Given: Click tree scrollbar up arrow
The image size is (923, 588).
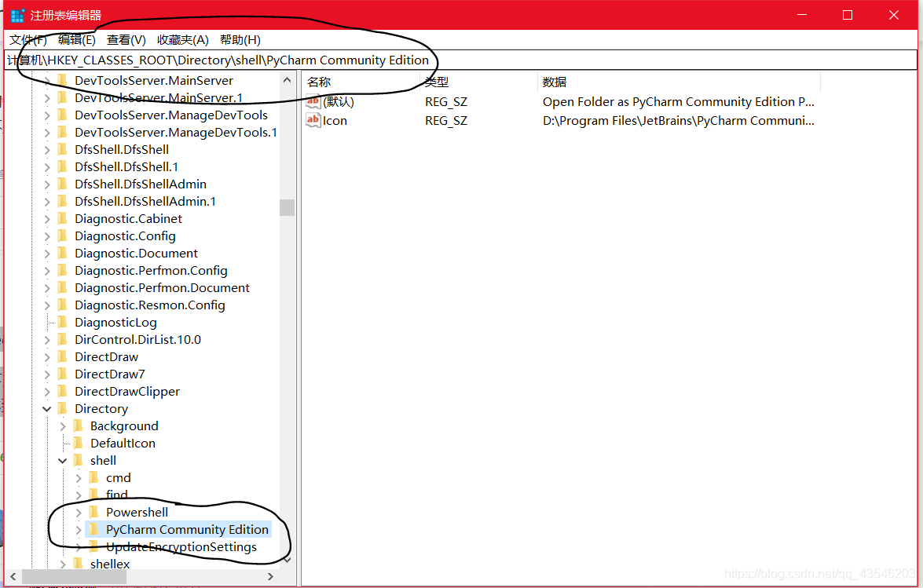Looking at the screenshot, I should 288,80.
